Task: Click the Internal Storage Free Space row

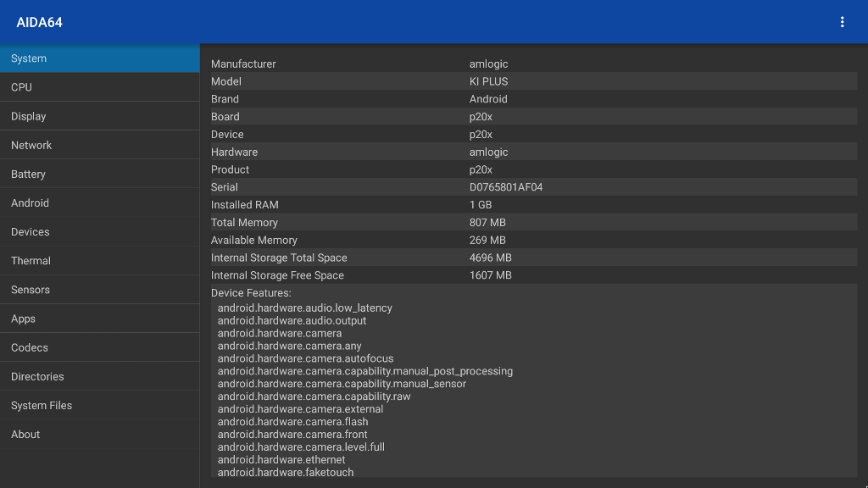Action: tap(534, 275)
